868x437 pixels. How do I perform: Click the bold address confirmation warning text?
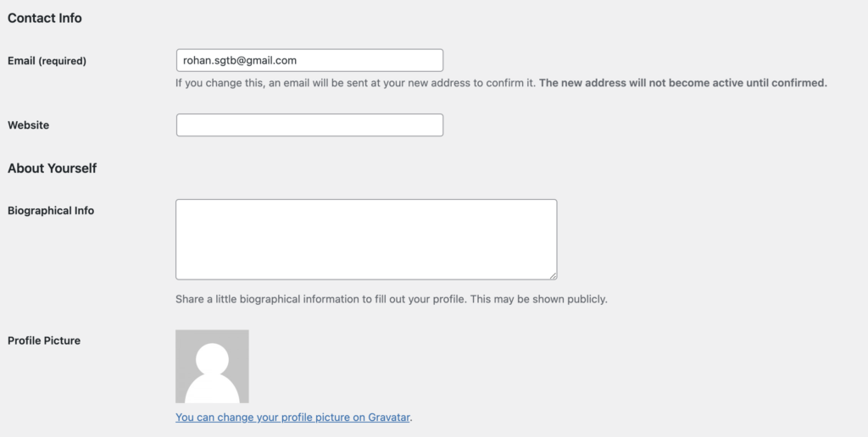click(x=682, y=83)
